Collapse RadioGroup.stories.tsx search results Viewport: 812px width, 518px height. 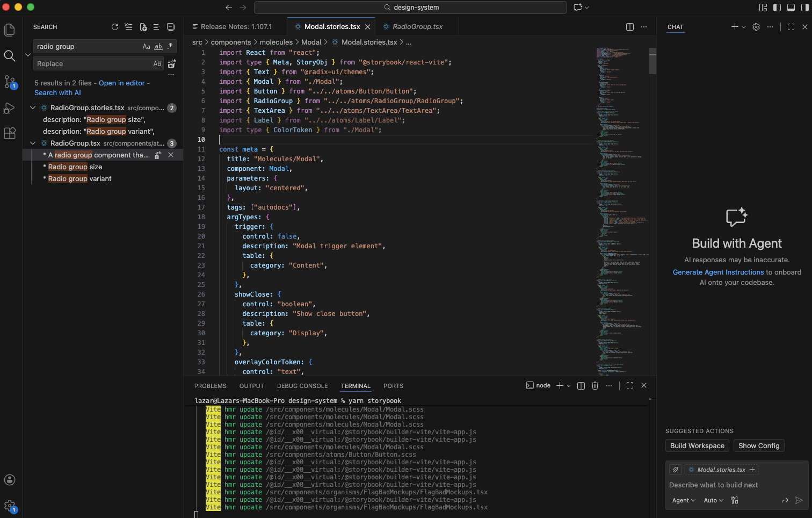pyautogui.click(x=33, y=108)
